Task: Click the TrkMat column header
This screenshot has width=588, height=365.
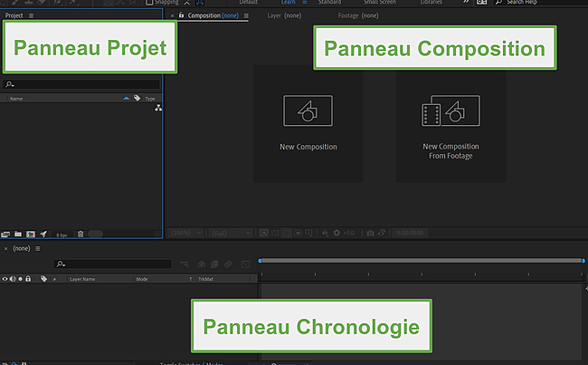Action: pos(205,279)
